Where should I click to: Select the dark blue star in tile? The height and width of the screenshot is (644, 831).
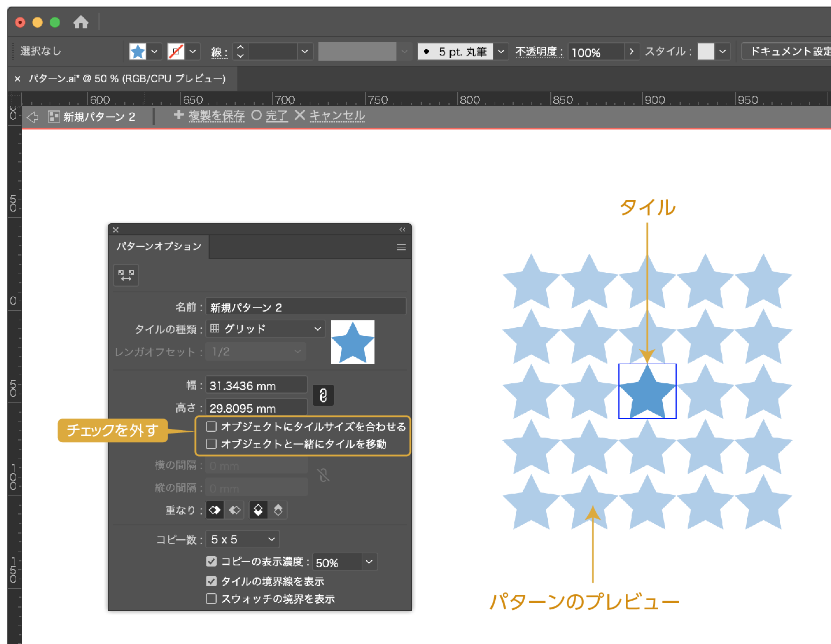pos(647,393)
